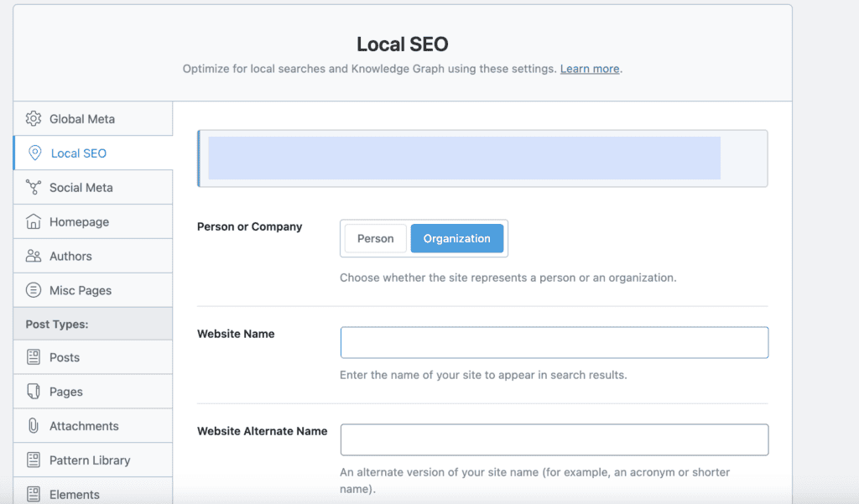
Task: Click the Post Types: heading text
Action: point(57,324)
